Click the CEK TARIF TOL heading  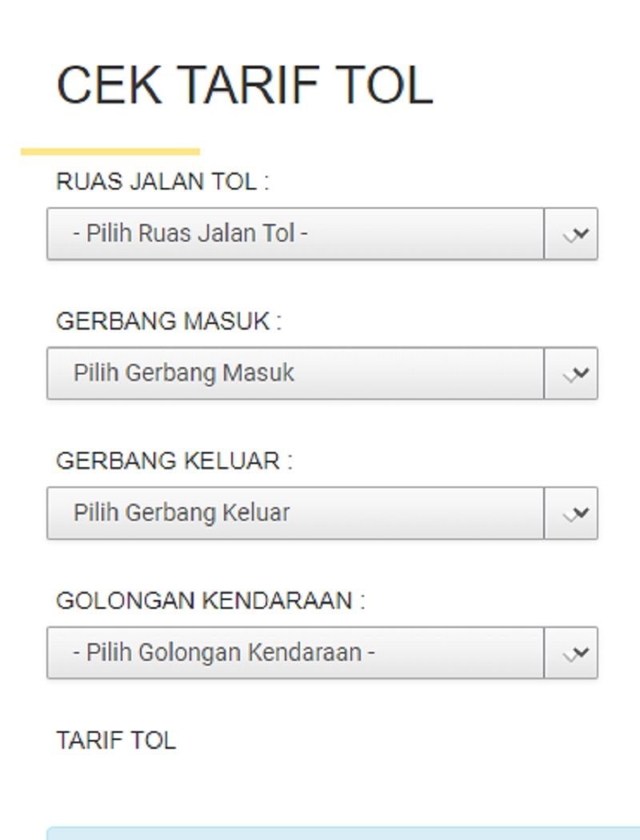[x=245, y=85]
